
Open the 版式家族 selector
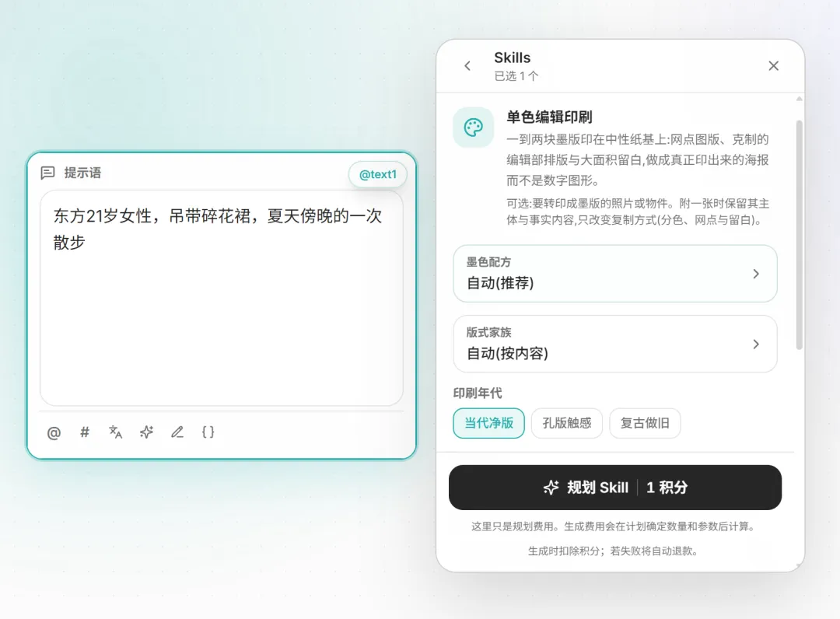pos(615,344)
